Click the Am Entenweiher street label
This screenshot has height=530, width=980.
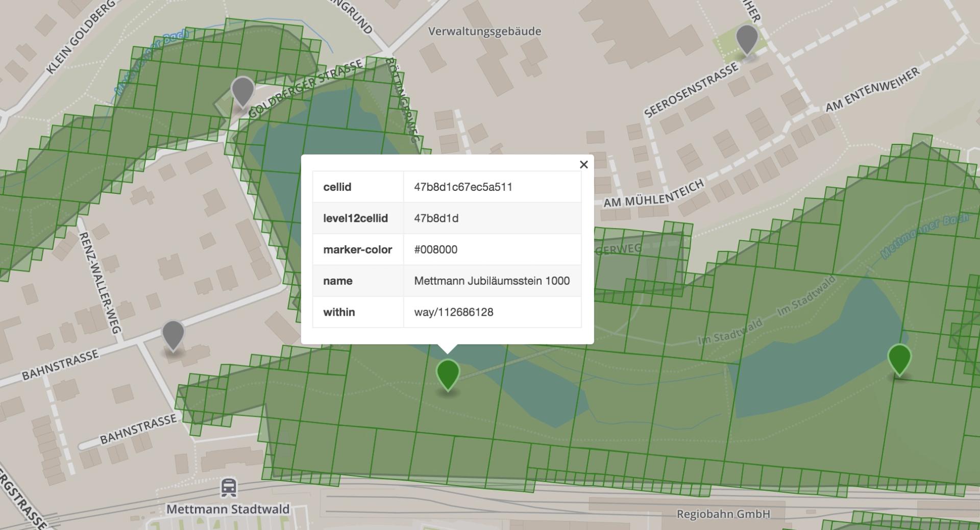click(x=872, y=90)
